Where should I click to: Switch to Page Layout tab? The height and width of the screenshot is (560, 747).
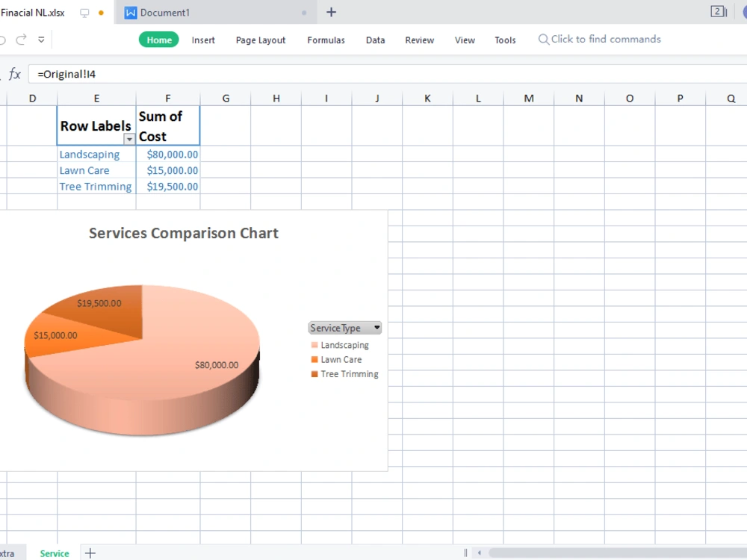pos(261,40)
